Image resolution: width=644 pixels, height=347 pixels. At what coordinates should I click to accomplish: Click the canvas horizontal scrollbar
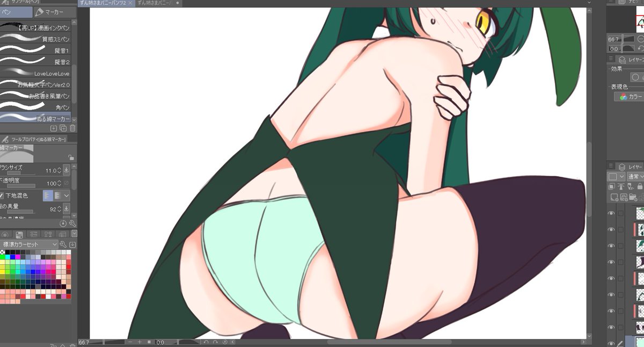pos(389,342)
